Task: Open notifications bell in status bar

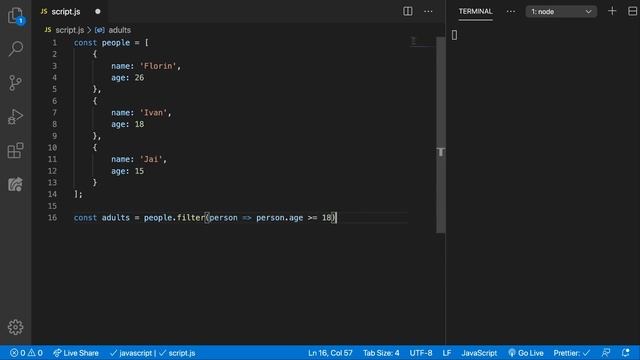Action: [x=626, y=353]
